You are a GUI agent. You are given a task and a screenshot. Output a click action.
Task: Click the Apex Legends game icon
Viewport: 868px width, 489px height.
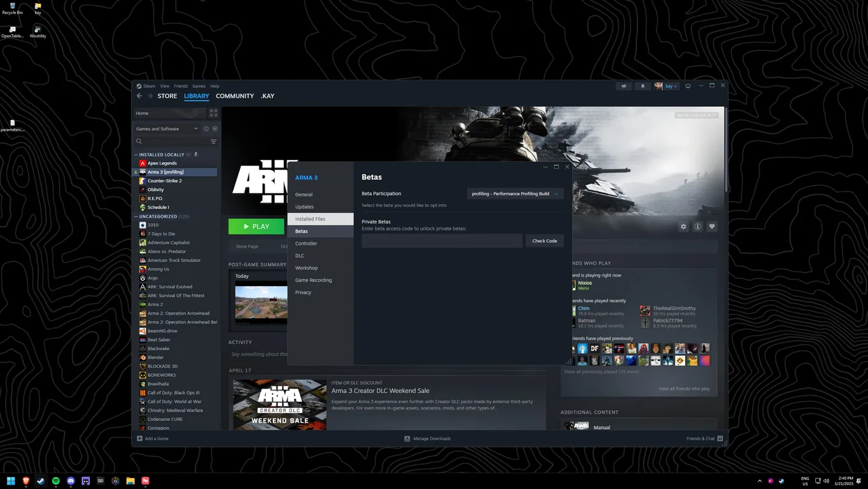(143, 163)
